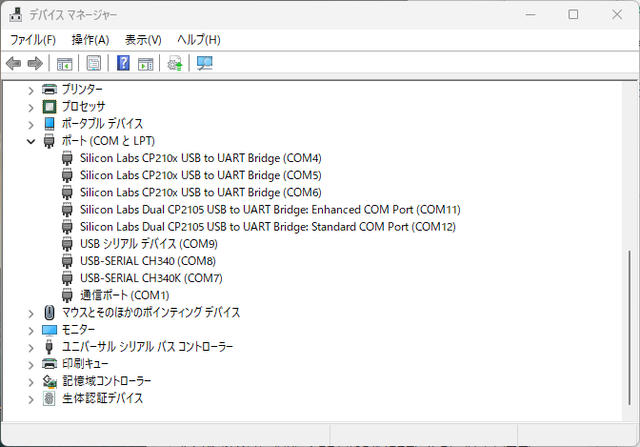The width and height of the screenshot is (640, 447).
Task: Open the 表示(V) menu
Action: (143, 40)
